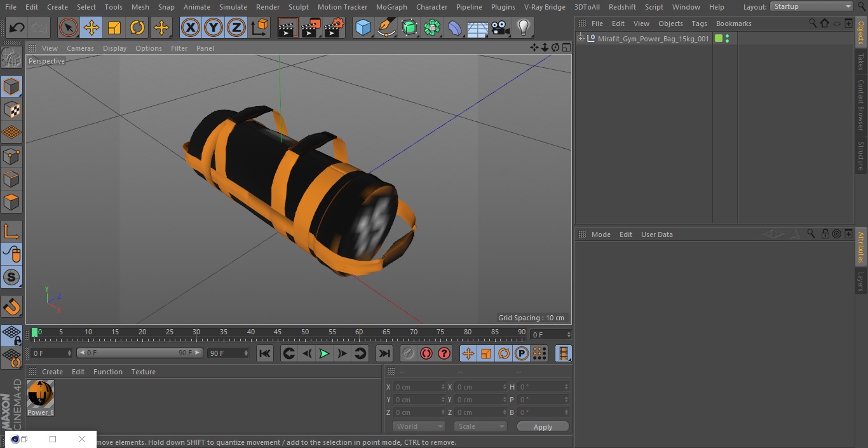
Task: Go to end of animation
Action: click(x=384, y=353)
